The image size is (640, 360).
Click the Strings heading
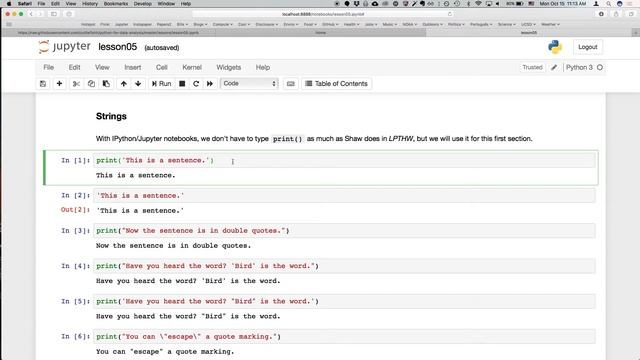point(111,116)
